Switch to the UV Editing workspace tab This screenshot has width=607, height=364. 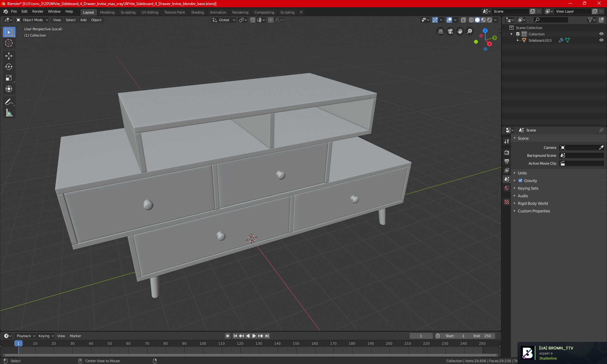tap(150, 12)
